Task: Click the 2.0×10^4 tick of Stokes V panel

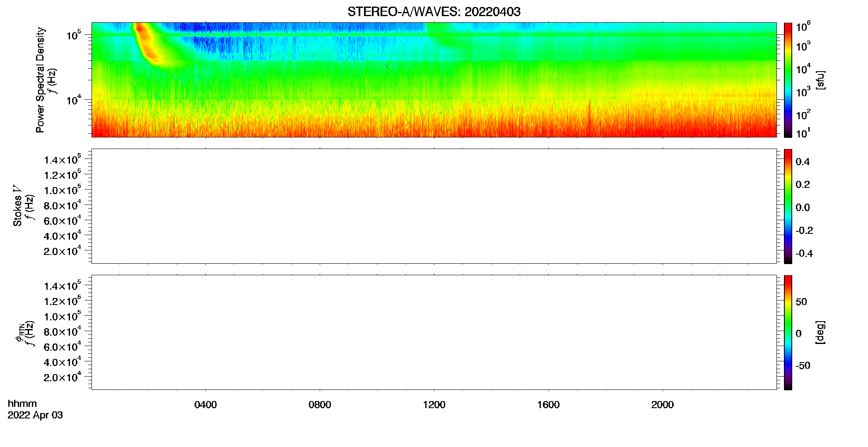Action: point(63,251)
